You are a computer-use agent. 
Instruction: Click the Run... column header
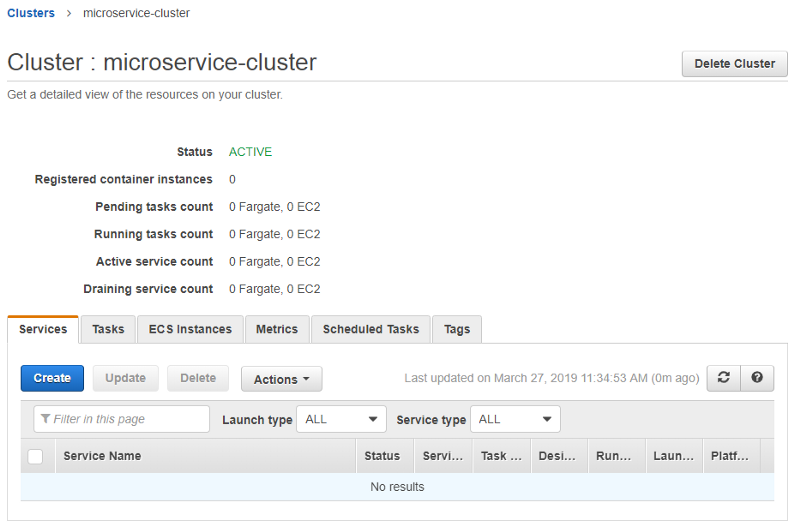(617, 456)
